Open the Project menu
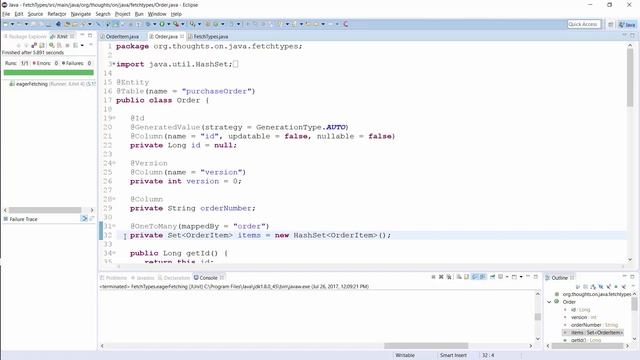 pyautogui.click(x=122, y=14)
